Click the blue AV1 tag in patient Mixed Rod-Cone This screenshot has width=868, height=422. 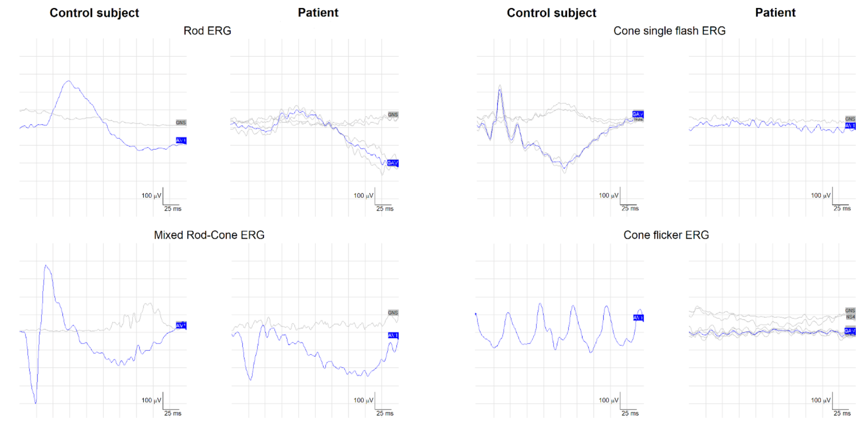click(x=393, y=335)
